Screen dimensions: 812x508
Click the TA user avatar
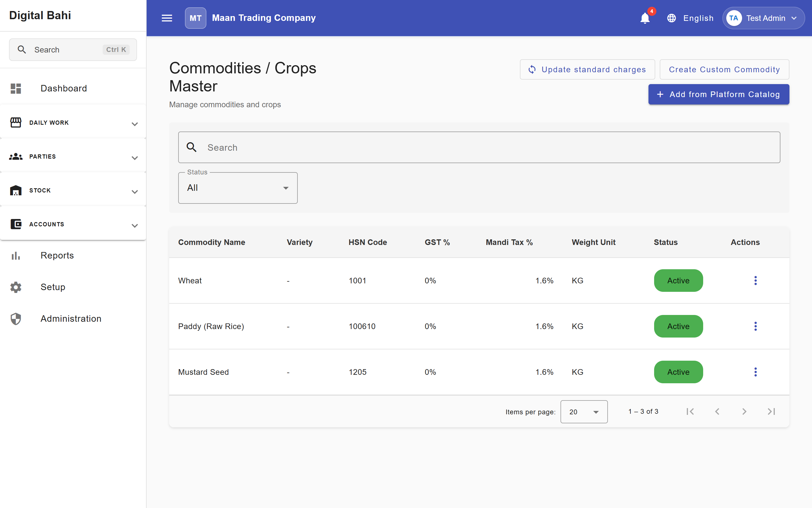(734, 18)
